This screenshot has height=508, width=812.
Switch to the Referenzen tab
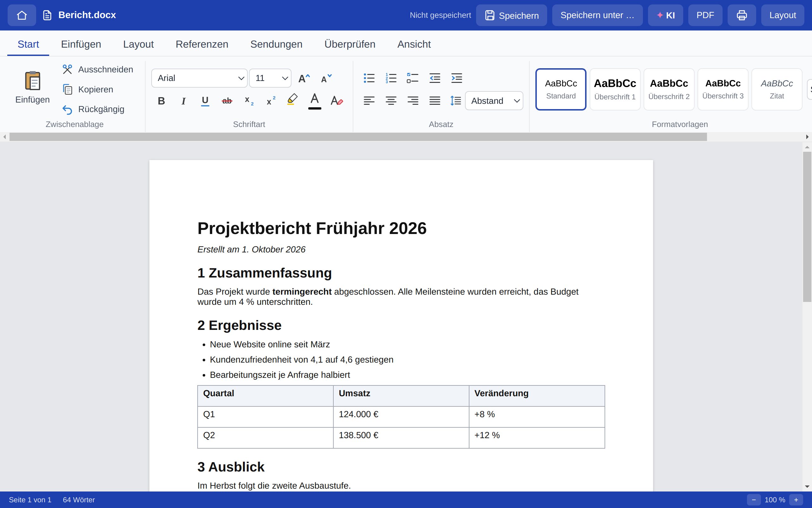pyautogui.click(x=202, y=44)
